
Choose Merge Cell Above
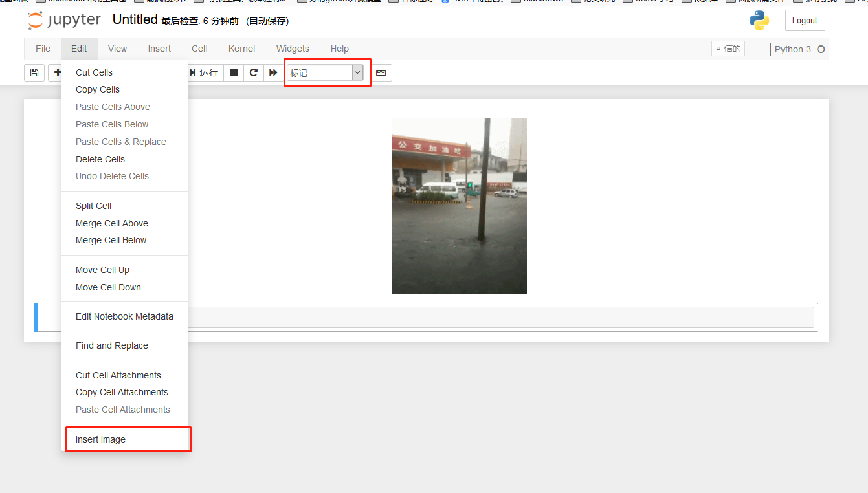(x=124, y=223)
